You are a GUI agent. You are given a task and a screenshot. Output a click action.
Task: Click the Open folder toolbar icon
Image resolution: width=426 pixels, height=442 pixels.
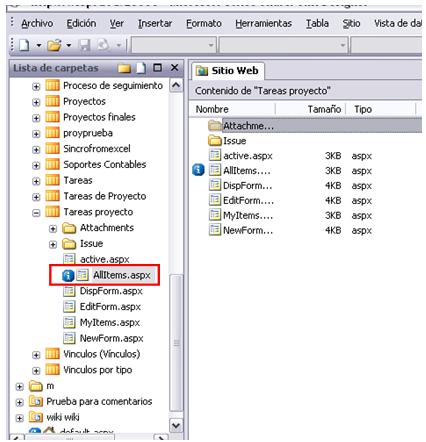[x=54, y=45]
